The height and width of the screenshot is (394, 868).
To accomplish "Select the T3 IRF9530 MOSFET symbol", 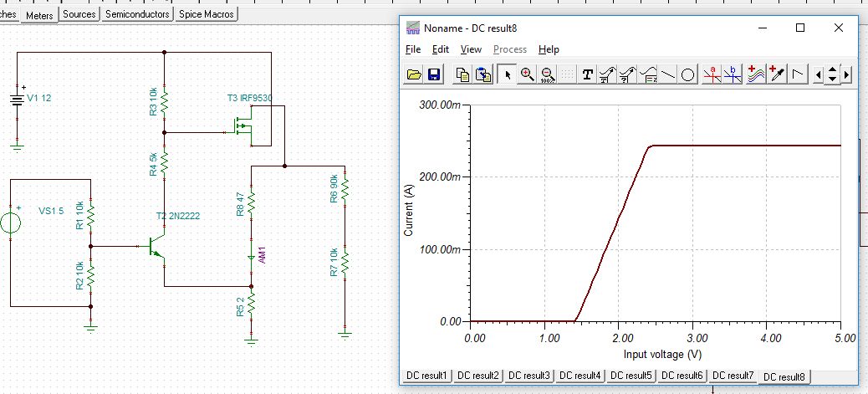I will tap(243, 126).
